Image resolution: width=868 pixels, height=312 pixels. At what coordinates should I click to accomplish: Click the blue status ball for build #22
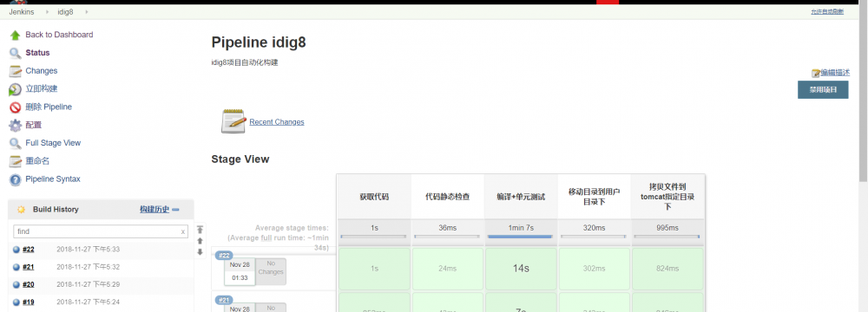click(16, 250)
